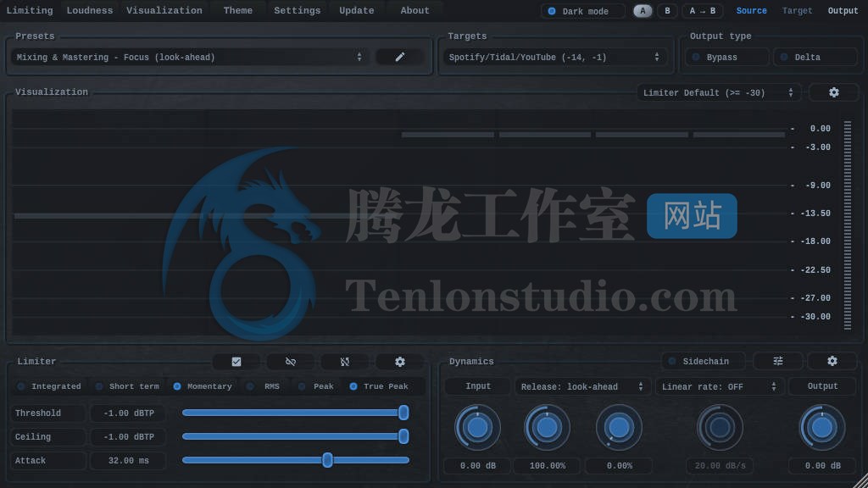Select the RMS detection mode

click(x=264, y=386)
